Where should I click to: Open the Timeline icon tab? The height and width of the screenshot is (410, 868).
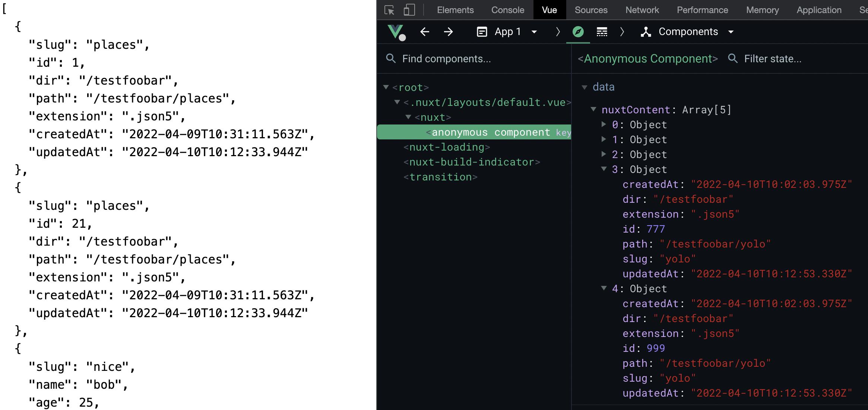[602, 32]
